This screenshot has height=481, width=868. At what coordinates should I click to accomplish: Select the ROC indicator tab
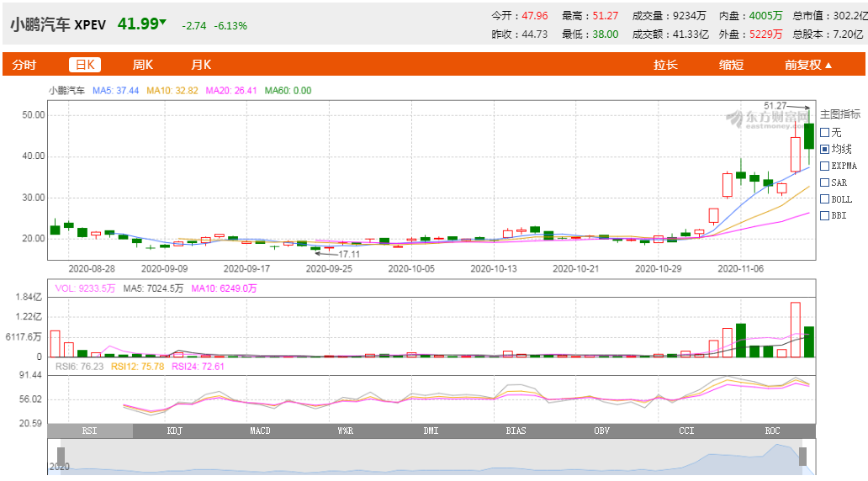coord(772,431)
